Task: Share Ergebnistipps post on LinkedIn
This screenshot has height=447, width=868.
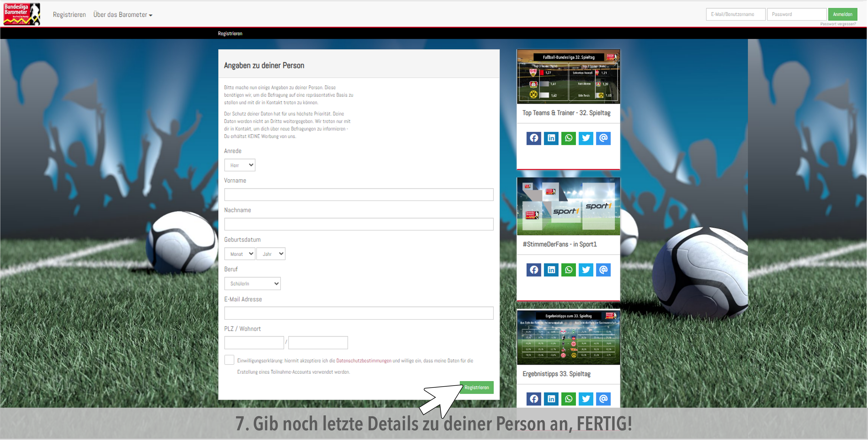Action: (x=551, y=399)
